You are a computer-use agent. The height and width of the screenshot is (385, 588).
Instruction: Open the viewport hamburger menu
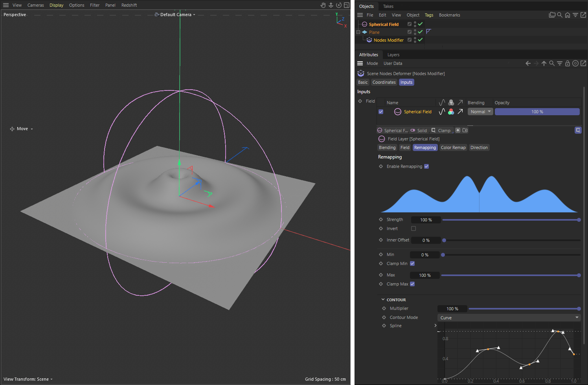[x=6, y=5]
